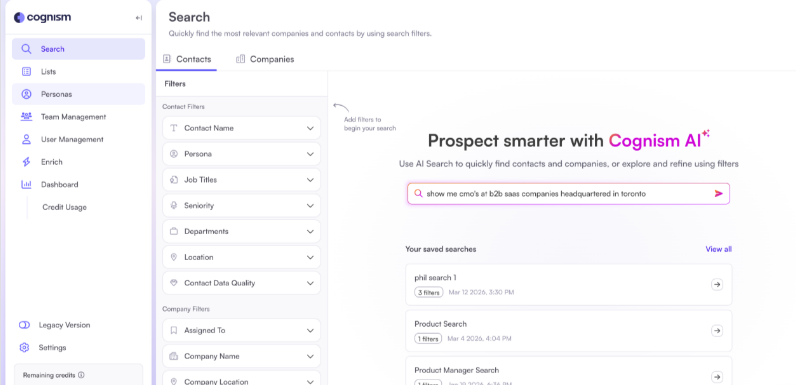This screenshot has width=796, height=385.
Task: Click the magnifier icon in AI search
Action: [418, 194]
